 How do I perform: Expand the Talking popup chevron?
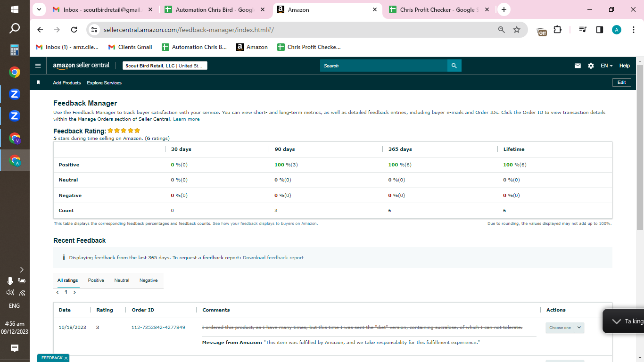616,321
